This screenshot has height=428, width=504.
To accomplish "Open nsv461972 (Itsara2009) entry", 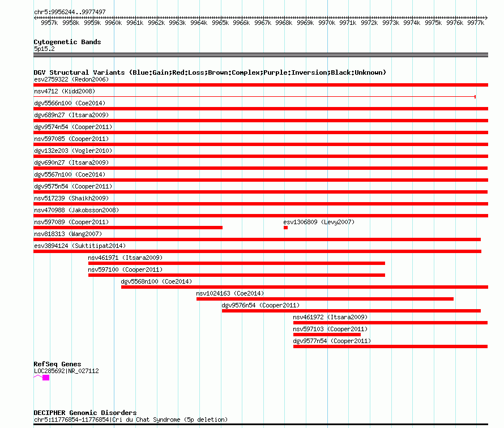I will pyautogui.click(x=330, y=317).
